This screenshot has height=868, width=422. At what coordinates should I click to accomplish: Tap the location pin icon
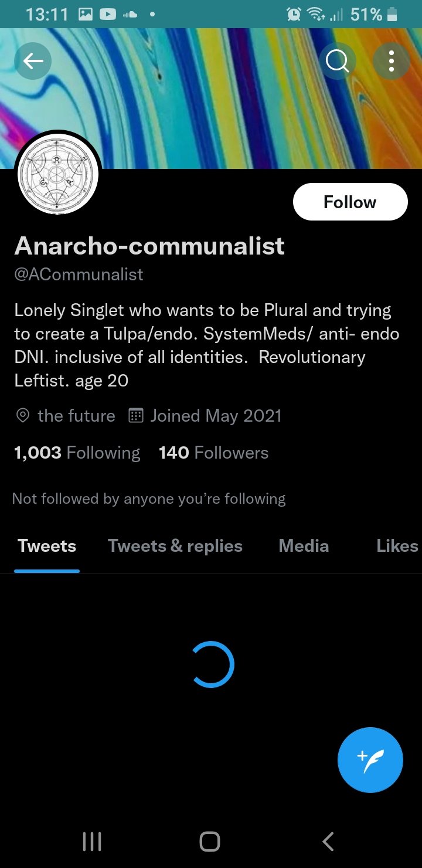22,416
